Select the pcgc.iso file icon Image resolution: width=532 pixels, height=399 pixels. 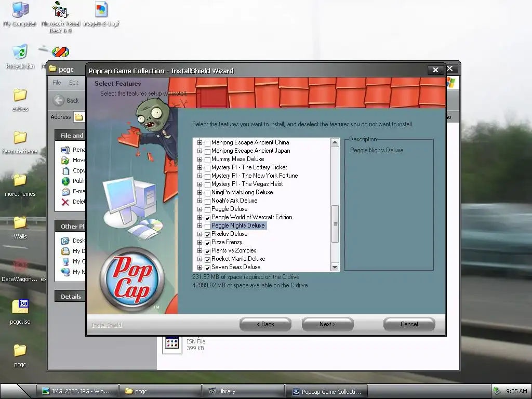(20, 307)
